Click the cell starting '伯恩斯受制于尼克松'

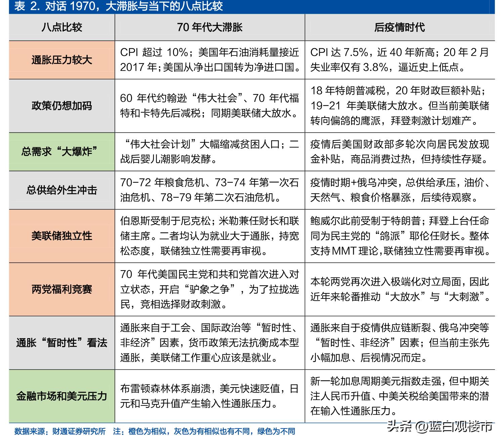click(210, 236)
